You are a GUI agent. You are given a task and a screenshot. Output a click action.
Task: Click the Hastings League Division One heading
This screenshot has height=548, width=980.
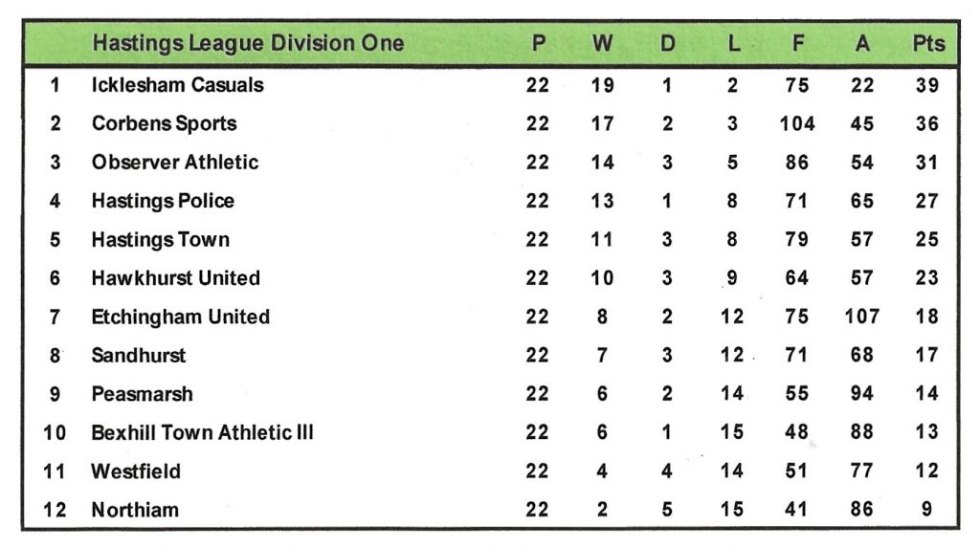[x=248, y=43]
